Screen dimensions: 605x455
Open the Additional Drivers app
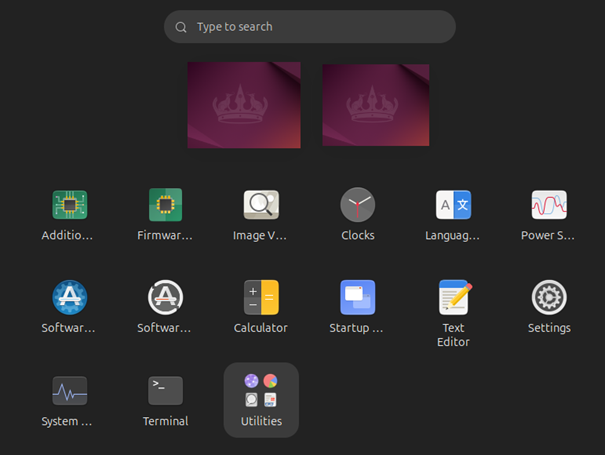coord(69,206)
